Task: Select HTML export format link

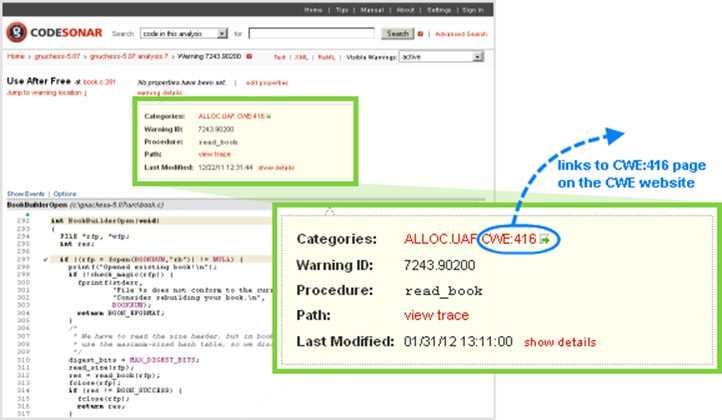Action: pos(326,57)
